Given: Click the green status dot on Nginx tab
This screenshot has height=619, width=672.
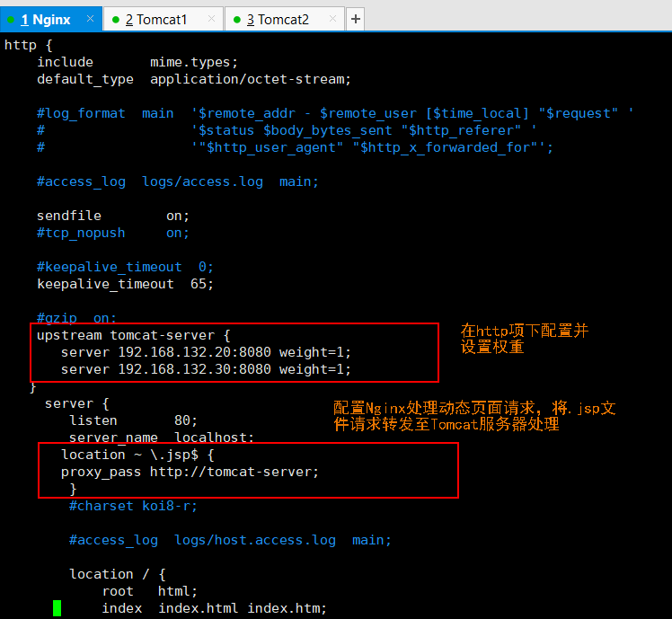Looking at the screenshot, I should pyautogui.click(x=11, y=20).
